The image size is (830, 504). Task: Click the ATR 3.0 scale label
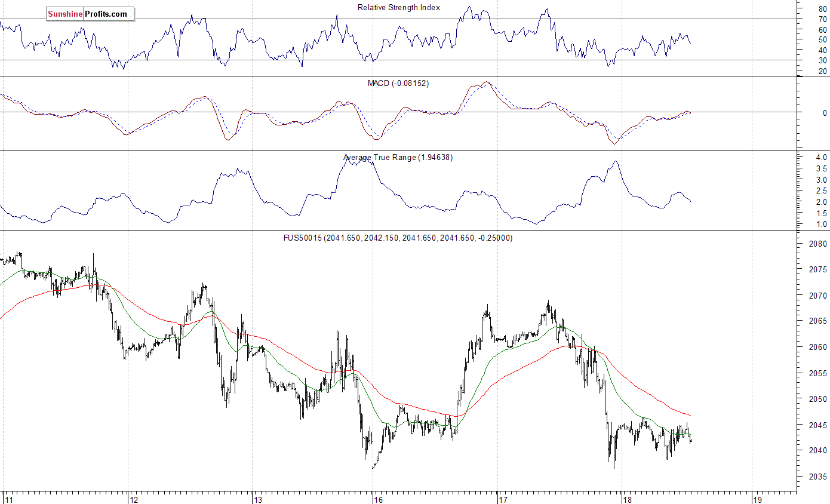point(821,180)
